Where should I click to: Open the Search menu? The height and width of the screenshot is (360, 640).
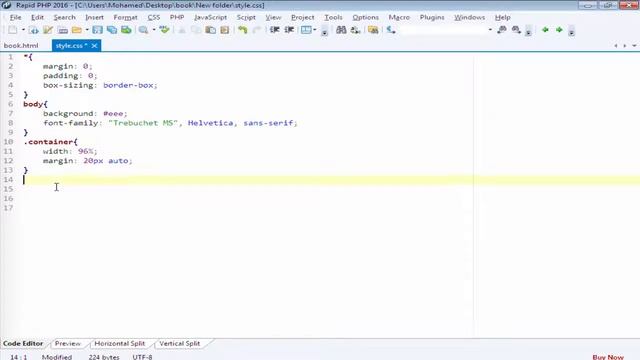point(64,18)
